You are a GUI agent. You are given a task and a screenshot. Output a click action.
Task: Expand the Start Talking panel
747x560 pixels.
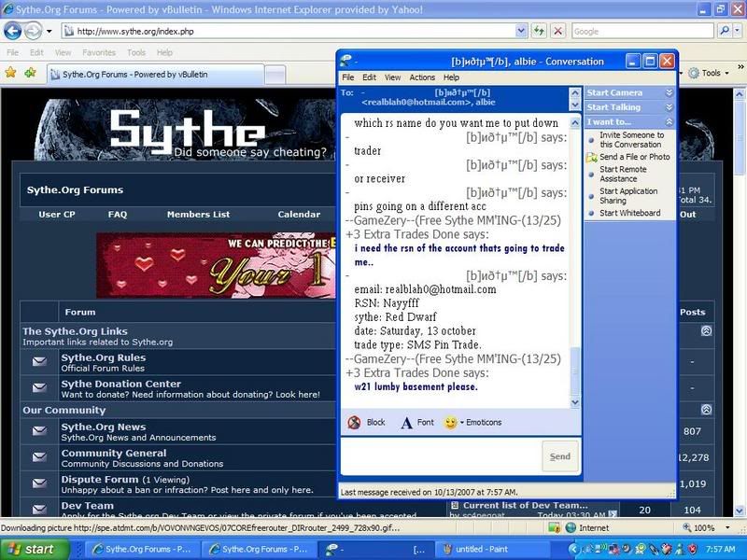click(629, 107)
